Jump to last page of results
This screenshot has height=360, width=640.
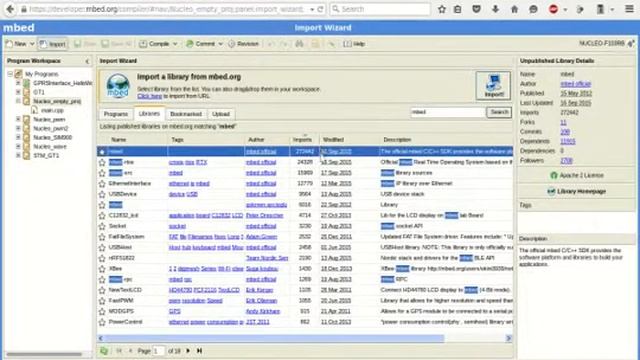coord(199,351)
